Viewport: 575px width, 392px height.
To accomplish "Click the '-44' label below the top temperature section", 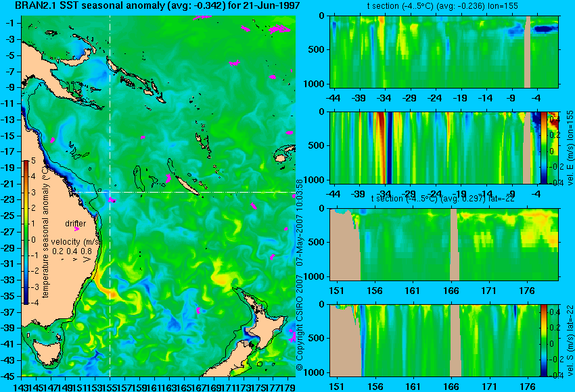I will [333, 98].
